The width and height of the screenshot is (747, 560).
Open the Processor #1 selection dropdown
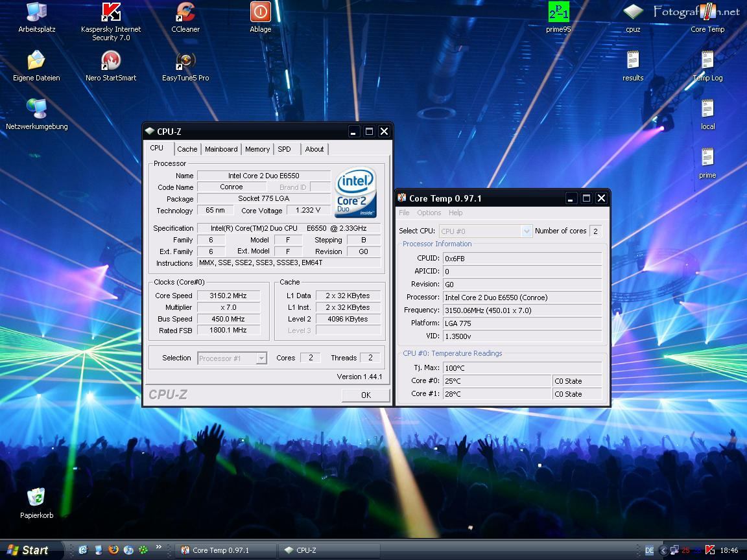tap(232, 358)
